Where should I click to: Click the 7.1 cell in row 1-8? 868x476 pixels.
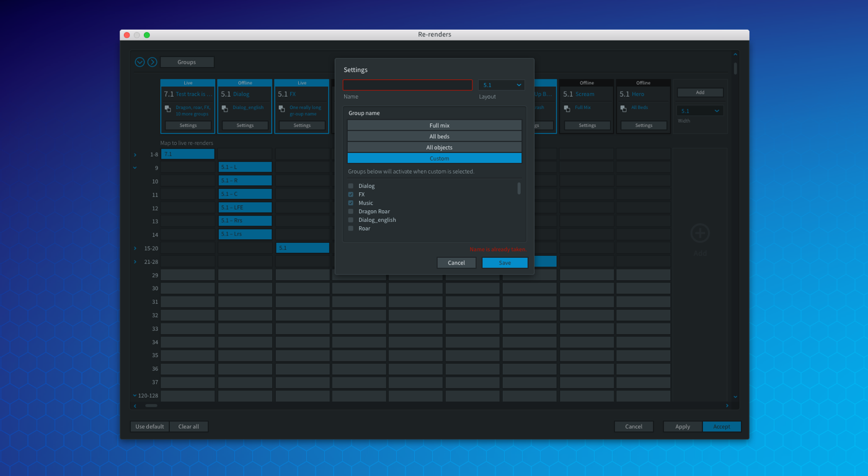pyautogui.click(x=188, y=154)
